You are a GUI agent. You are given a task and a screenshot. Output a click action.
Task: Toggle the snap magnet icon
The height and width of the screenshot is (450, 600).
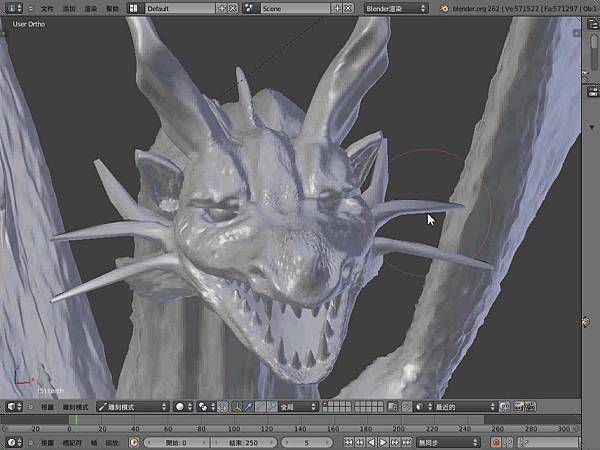coord(408,407)
